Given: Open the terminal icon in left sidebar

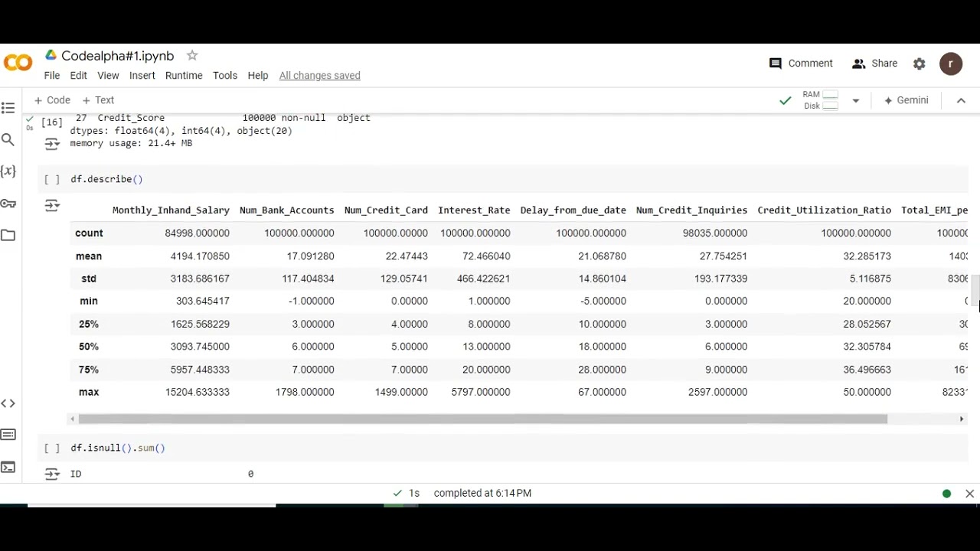Looking at the screenshot, I should coord(8,467).
